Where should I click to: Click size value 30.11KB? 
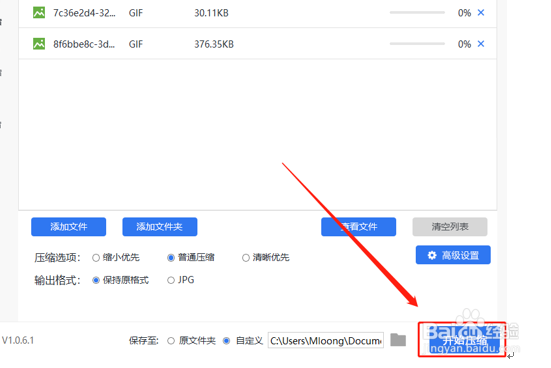[x=212, y=13]
